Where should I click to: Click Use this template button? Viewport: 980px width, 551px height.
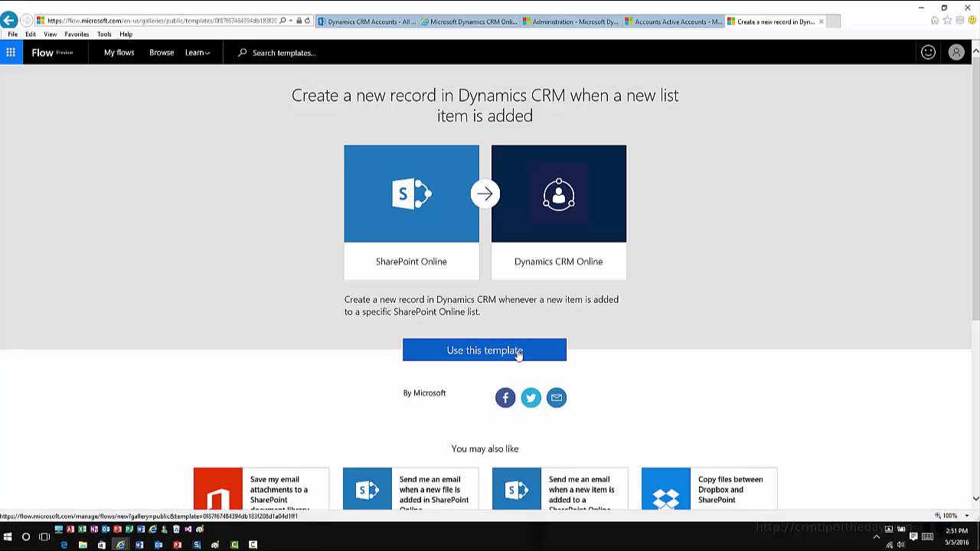(x=485, y=350)
